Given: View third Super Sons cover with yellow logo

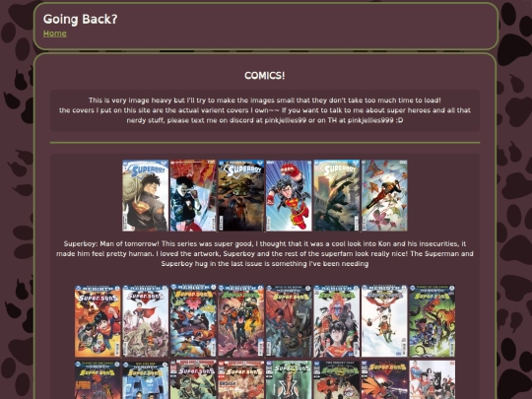Looking at the screenshot, I should [193, 321].
